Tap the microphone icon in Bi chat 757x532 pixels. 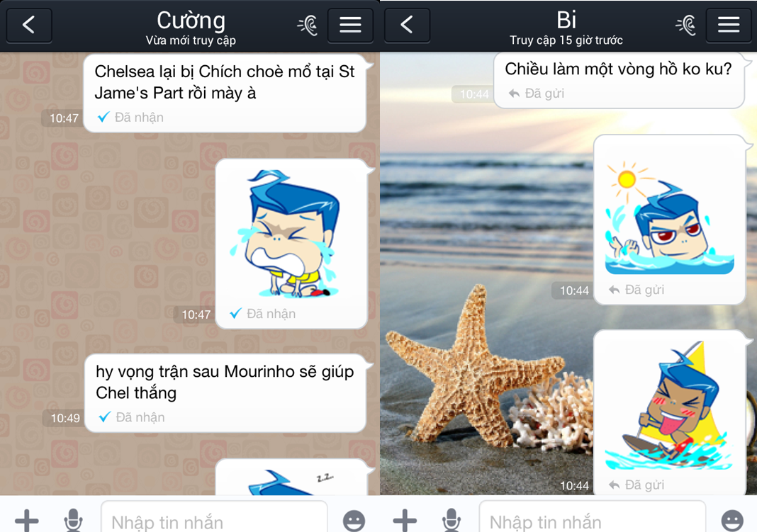tap(452, 520)
